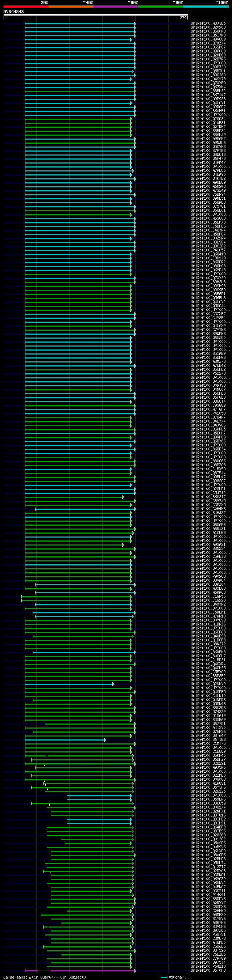Click the cyan alignment bar for UniRef100_A8JIE5
The image size is (232, 980).
[80, 24]
